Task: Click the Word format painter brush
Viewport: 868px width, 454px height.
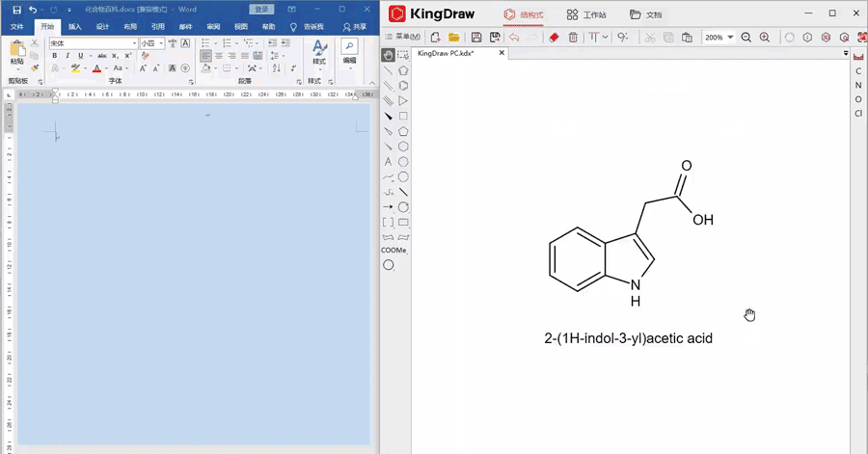Action: point(35,68)
